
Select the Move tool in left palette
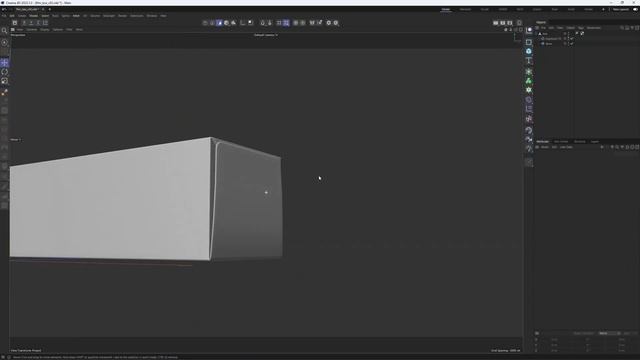pos(4,62)
